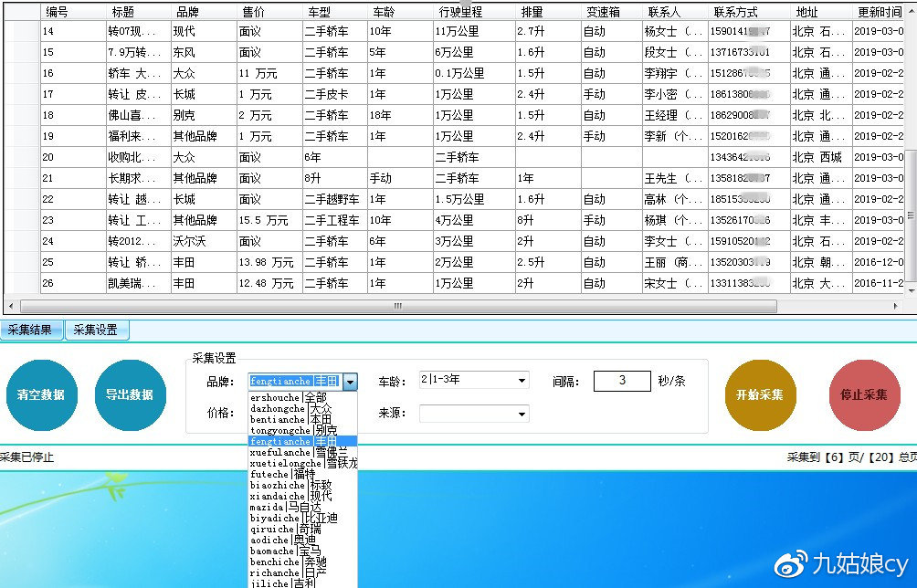Click the 间隔 interval input showing 3
The width and height of the screenshot is (917, 588).
pos(621,380)
